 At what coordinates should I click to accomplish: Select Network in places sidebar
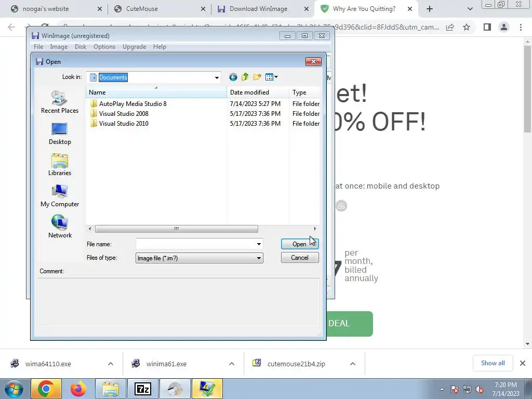[60, 227]
